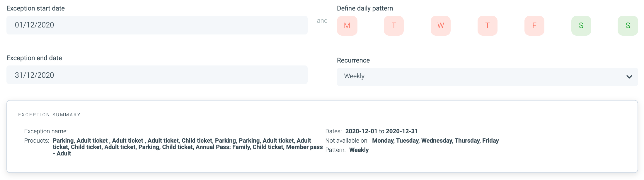Toggle the green Sunday "S" button
This screenshot has height=180, width=644.
click(x=628, y=26)
